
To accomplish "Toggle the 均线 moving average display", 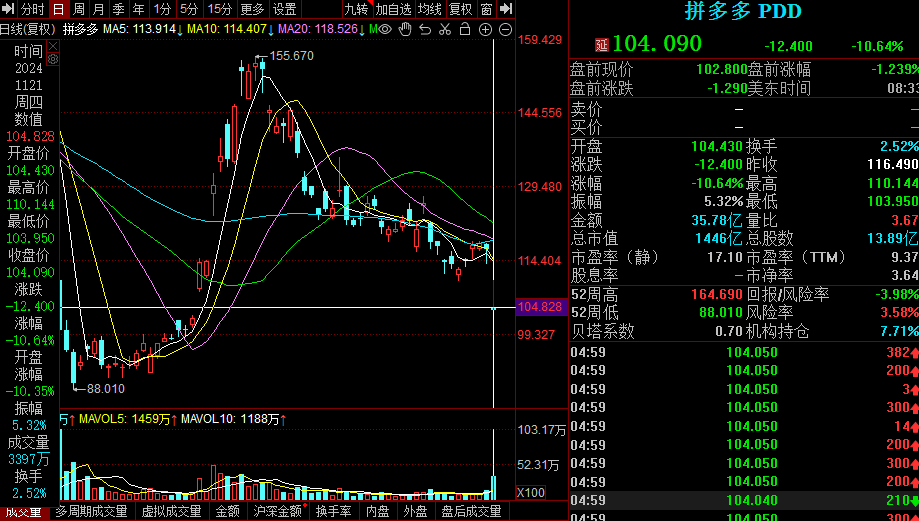I will click(x=430, y=9).
